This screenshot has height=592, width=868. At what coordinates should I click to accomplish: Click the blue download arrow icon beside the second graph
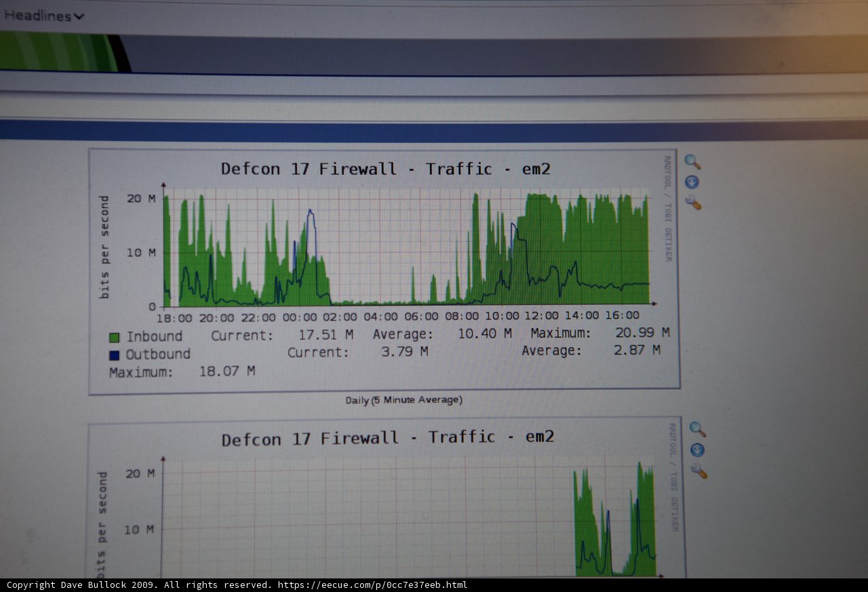pos(697,450)
